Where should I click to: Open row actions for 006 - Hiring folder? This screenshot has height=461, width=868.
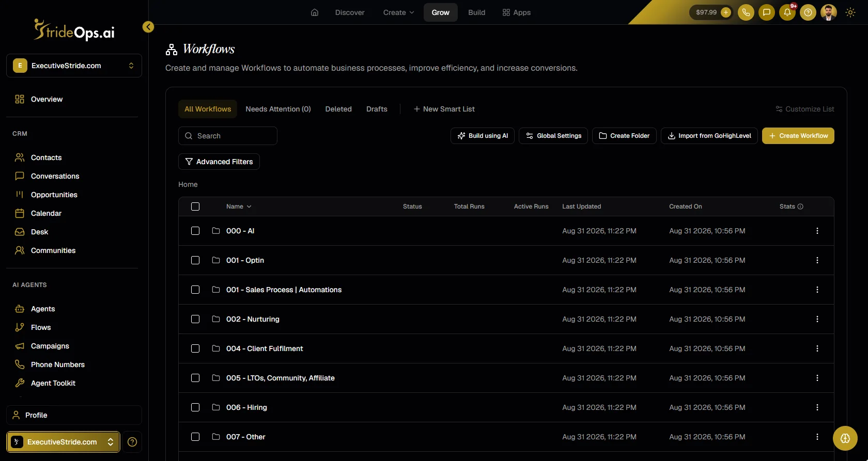pos(817,407)
